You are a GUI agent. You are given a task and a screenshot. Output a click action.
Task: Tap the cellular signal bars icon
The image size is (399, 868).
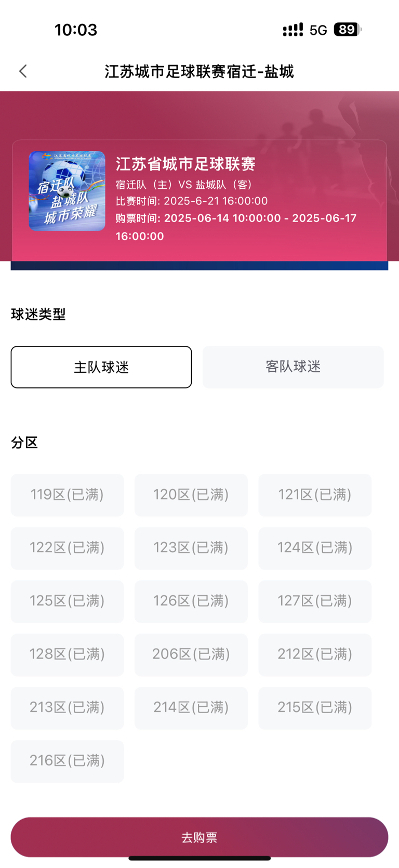point(293,30)
